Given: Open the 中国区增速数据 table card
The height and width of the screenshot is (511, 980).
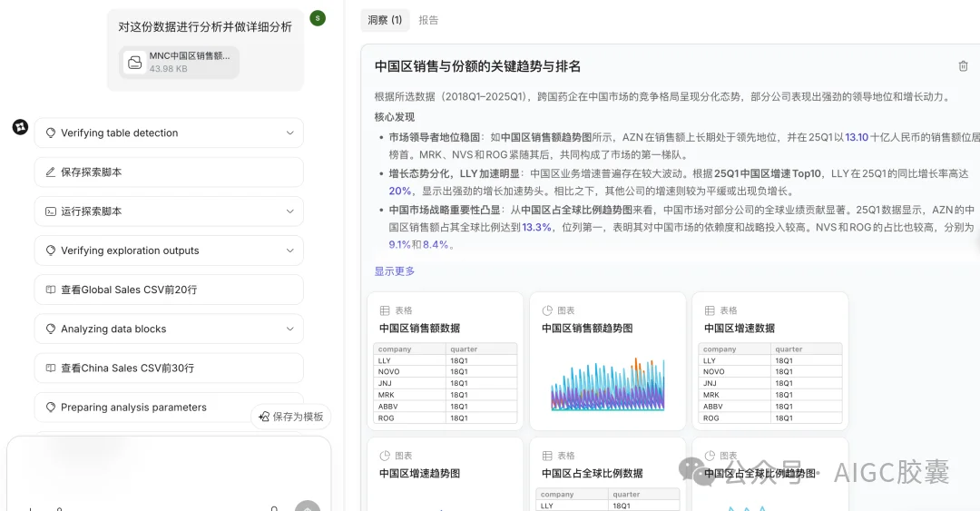Looking at the screenshot, I should tap(770, 361).
